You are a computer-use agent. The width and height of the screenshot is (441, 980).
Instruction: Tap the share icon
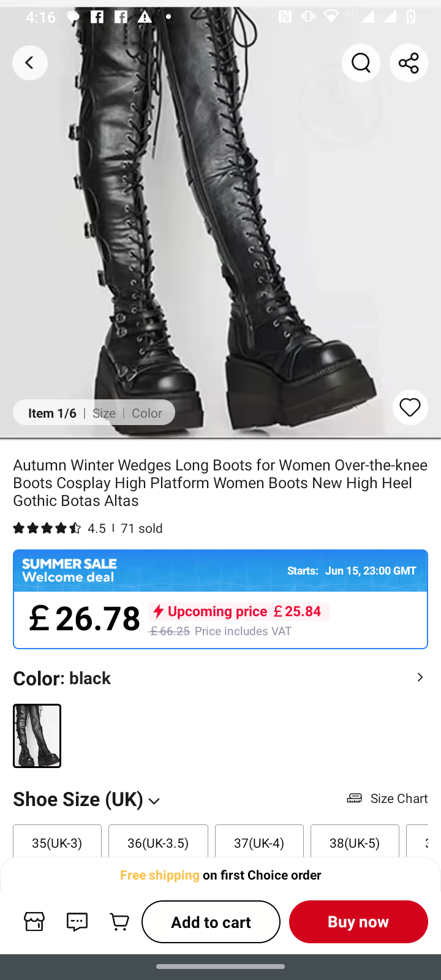point(409,62)
